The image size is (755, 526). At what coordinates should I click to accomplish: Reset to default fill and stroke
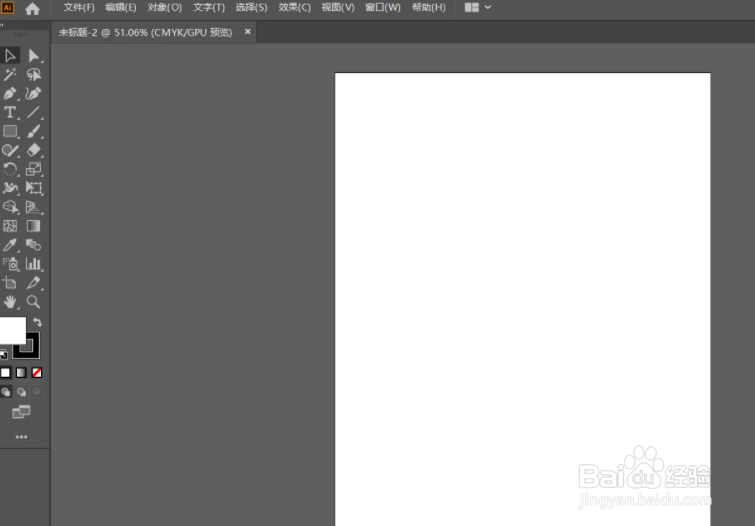(x=4, y=355)
